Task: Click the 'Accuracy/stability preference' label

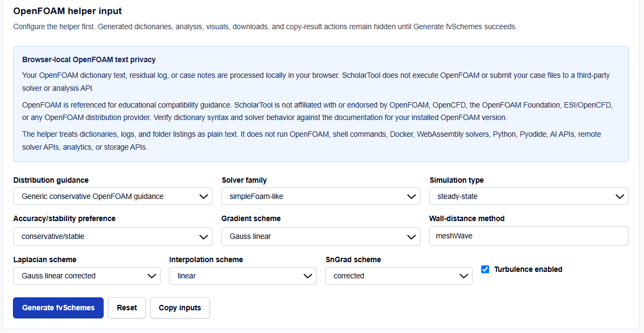Action: (x=64, y=218)
